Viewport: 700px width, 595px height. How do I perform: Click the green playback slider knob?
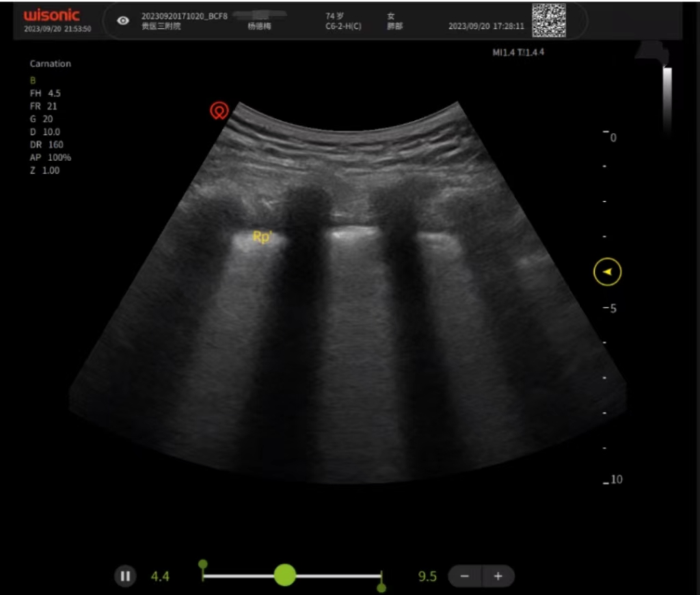click(x=284, y=575)
